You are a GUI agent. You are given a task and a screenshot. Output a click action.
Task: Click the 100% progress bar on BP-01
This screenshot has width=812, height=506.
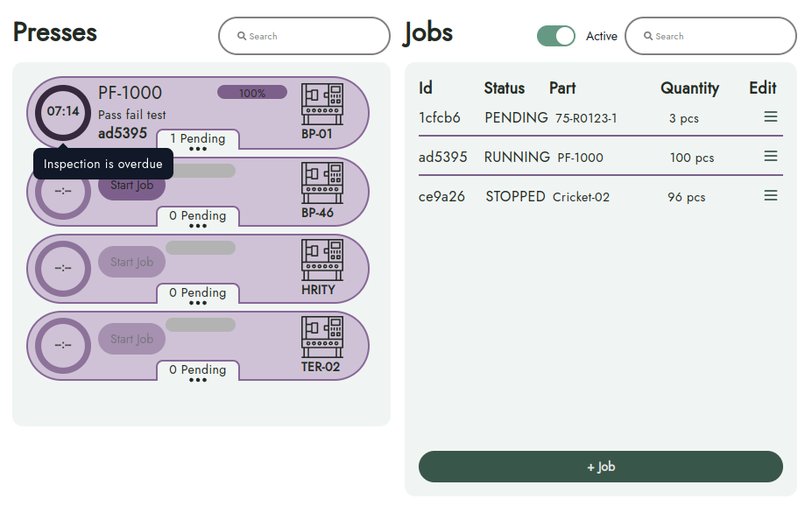[252, 93]
